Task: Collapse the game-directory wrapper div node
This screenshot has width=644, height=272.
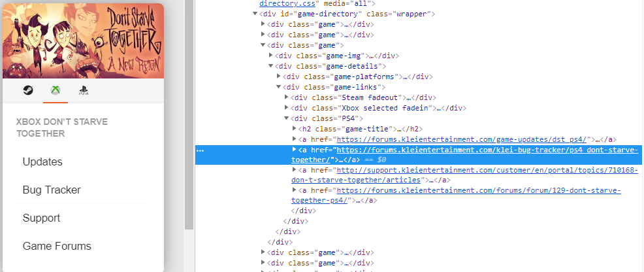Action: pyautogui.click(x=255, y=14)
